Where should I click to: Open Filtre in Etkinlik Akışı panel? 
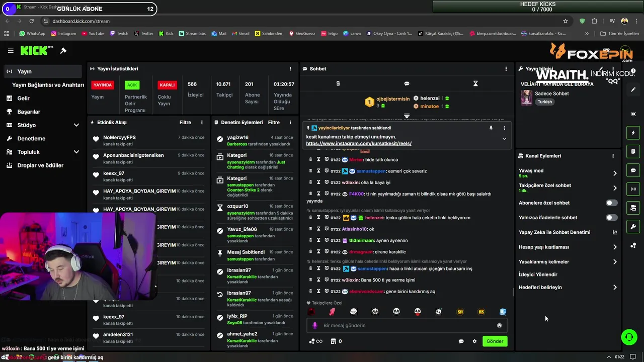tap(185, 123)
